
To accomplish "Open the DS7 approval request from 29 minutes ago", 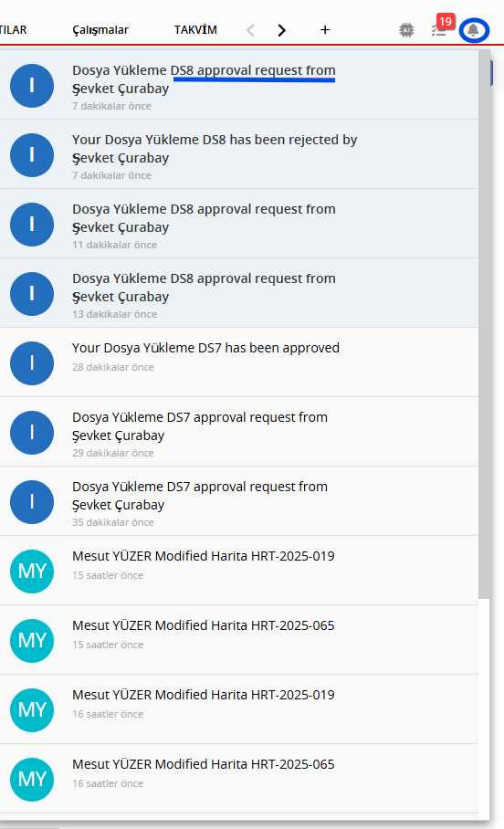I will [x=239, y=432].
